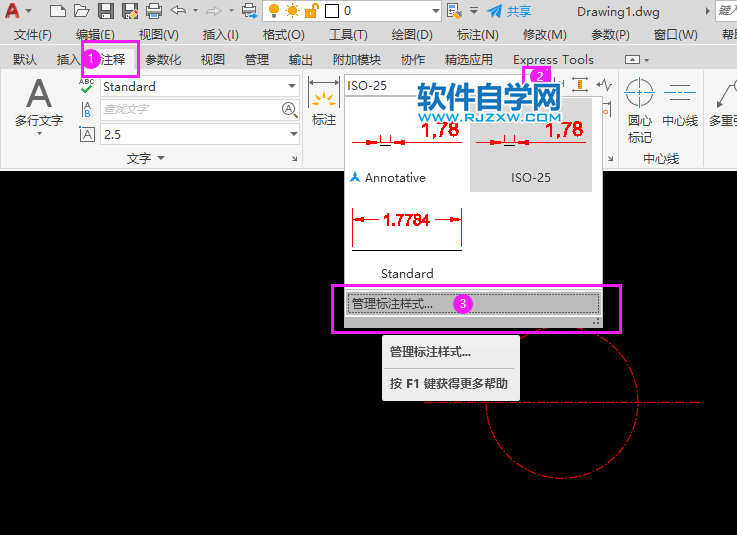737x535 pixels.
Task: Toggle layer on/off light bulb
Action: pyautogui.click(x=274, y=10)
